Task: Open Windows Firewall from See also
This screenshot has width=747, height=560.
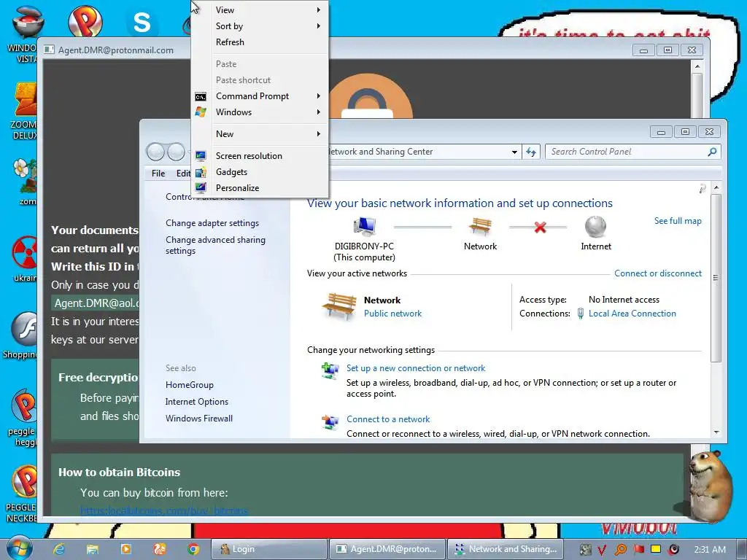Action: click(199, 418)
